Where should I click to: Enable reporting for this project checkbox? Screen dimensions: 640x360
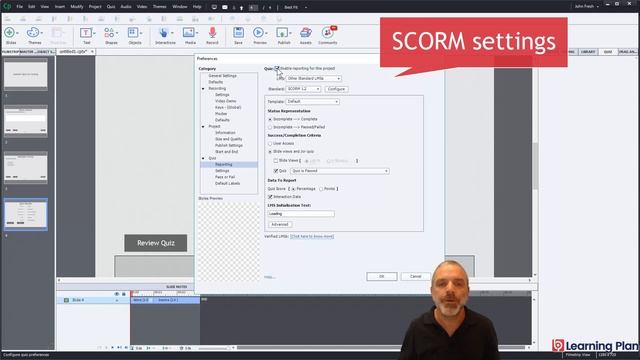(x=277, y=68)
